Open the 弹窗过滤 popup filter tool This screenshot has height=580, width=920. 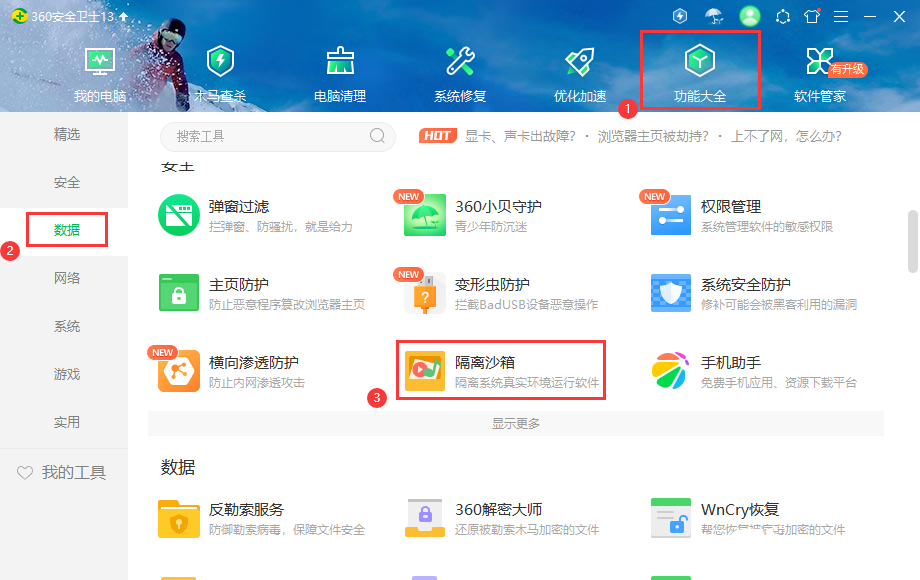pos(179,215)
